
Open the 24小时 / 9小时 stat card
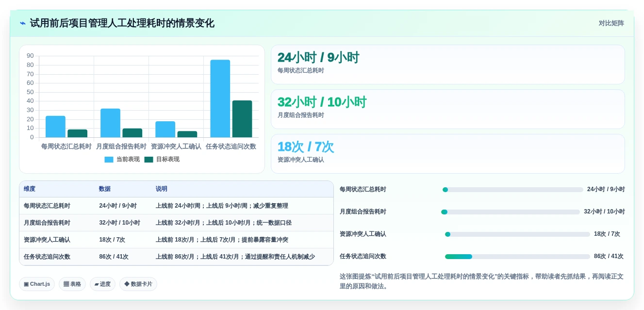coord(448,65)
